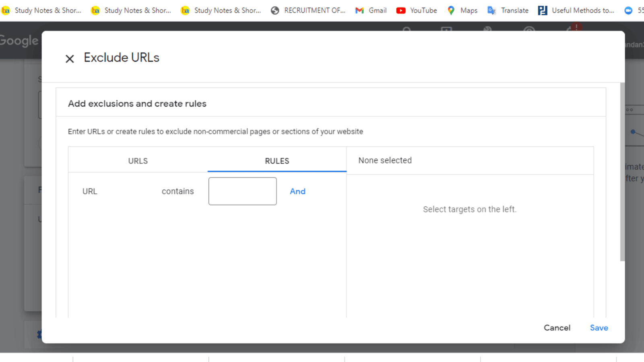Cancel the URL exclusions dialog
The width and height of the screenshot is (644, 362).
557,328
